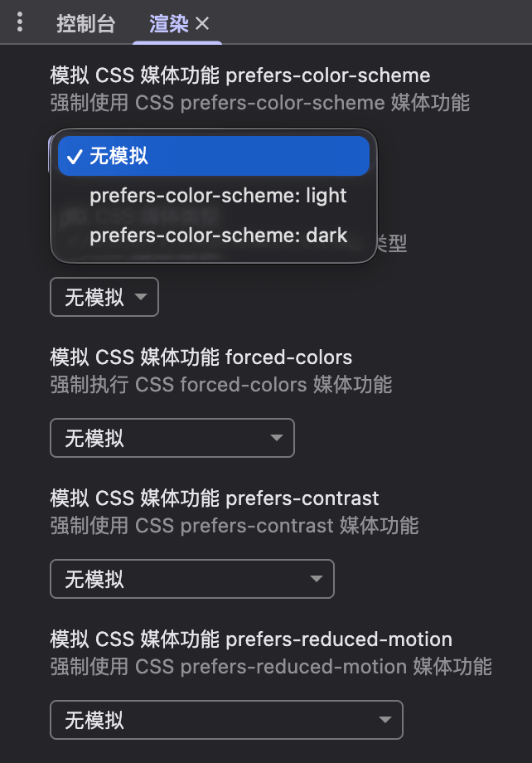Open the small 无模拟 dropdown below the popup
Viewport: 532px width, 763px height.
[104, 297]
